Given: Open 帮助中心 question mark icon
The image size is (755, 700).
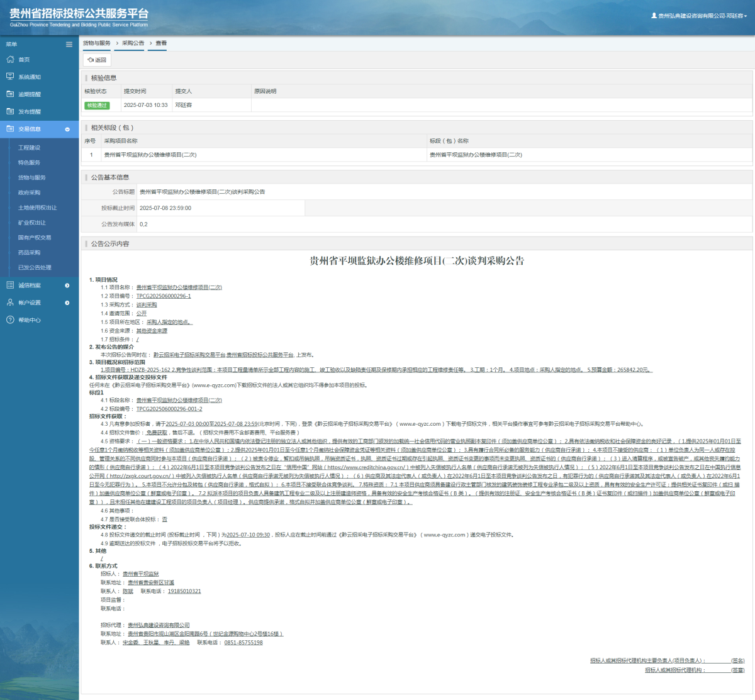Looking at the screenshot, I should point(10,320).
